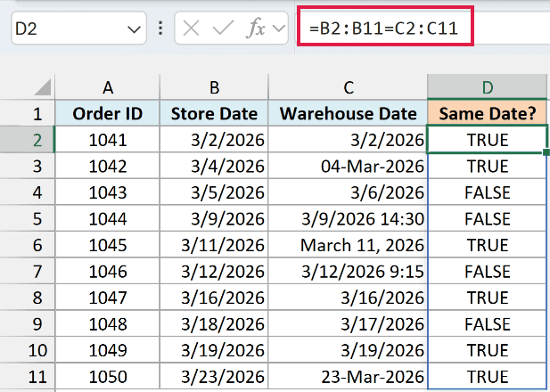
Task: Select cell with Order ID 1048
Action: [108, 323]
